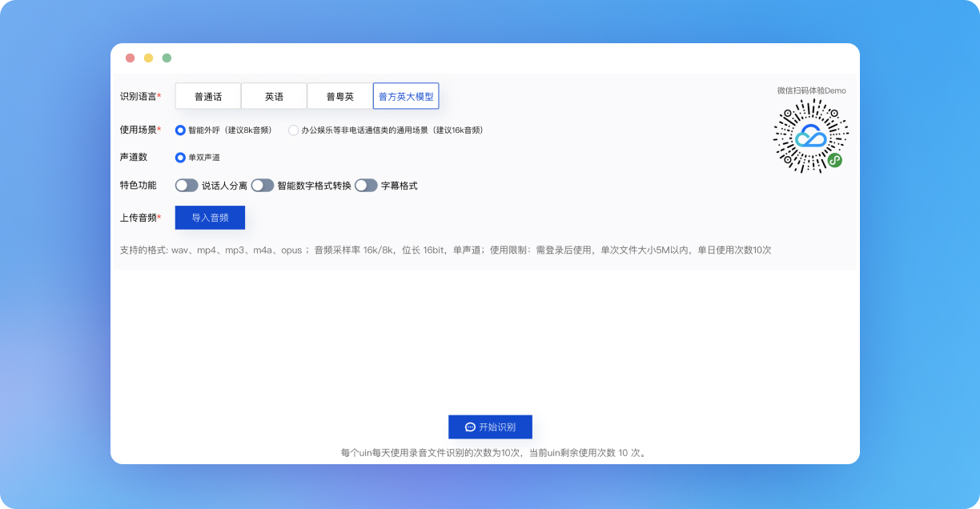Viewport: 980px width, 509px height.
Task: Click the green mini-program badge on QR code
Action: click(835, 160)
